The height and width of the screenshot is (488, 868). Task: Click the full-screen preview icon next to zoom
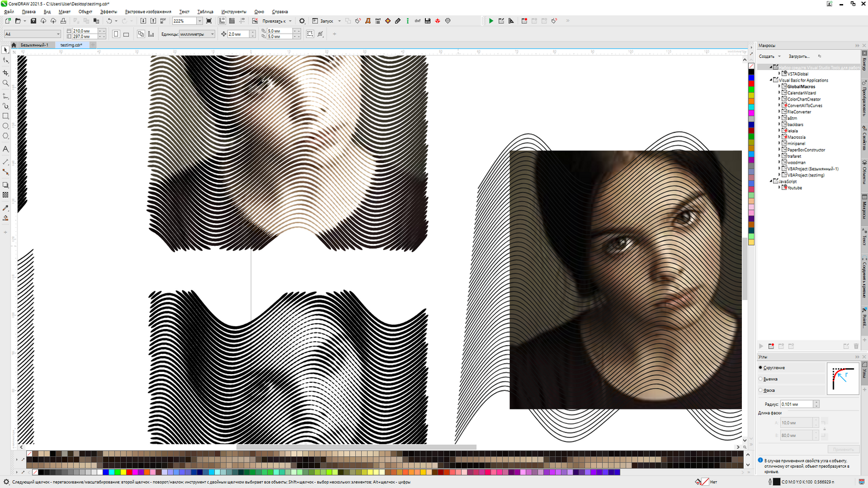[x=209, y=21]
